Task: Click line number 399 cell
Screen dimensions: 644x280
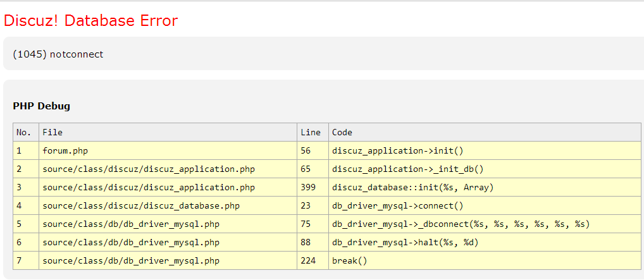Action: (x=309, y=188)
